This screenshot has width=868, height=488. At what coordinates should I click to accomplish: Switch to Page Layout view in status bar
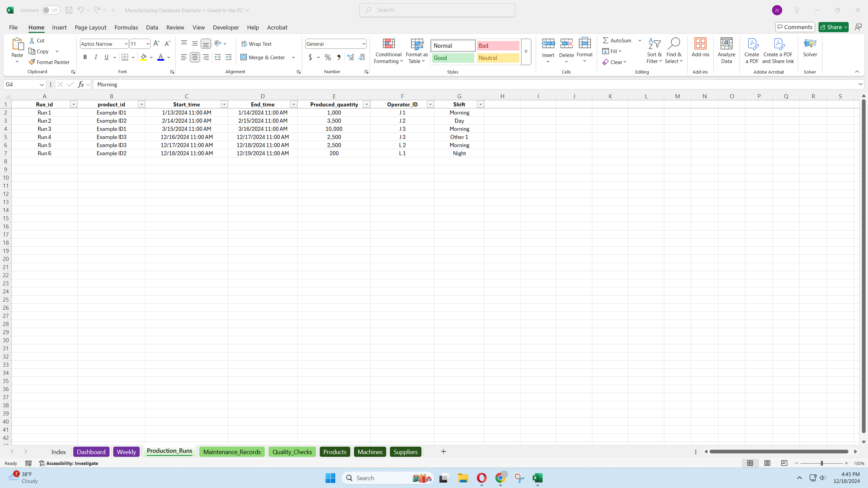pos(767,463)
